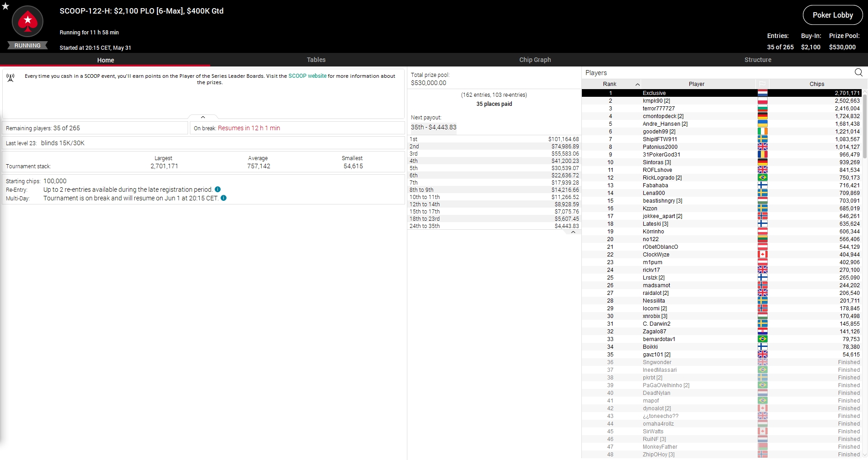Click the flag next to 31PokerGod31
The height and width of the screenshot is (460, 868).
click(x=762, y=155)
